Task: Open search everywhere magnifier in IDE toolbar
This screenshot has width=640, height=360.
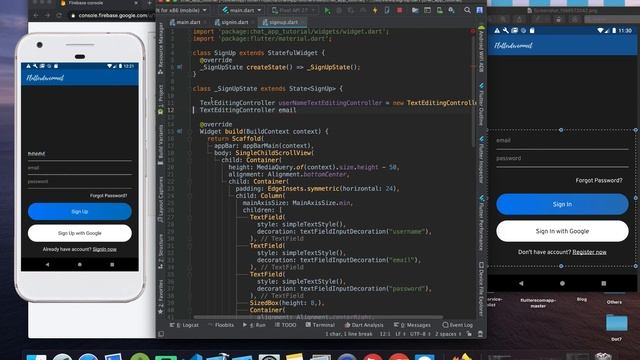Action: (467, 10)
